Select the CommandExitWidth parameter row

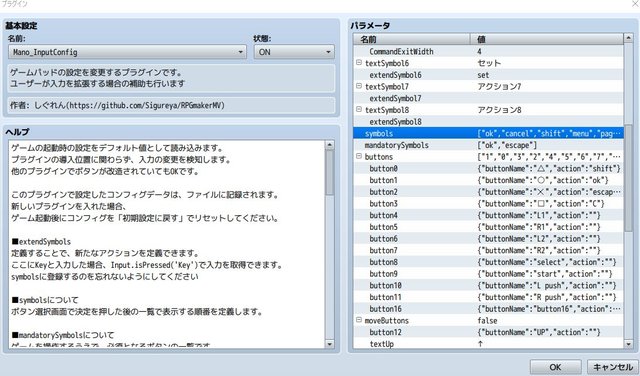click(489, 51)
